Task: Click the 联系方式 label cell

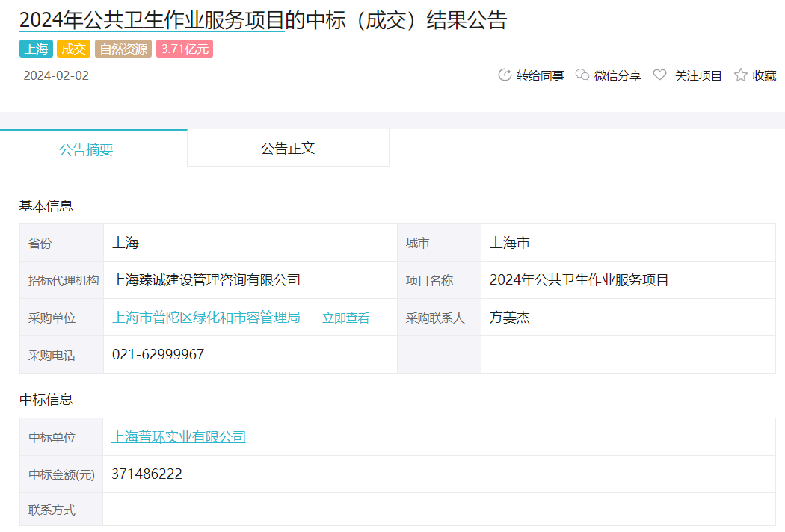Action: pyautogui.click(x=61, y=510)
